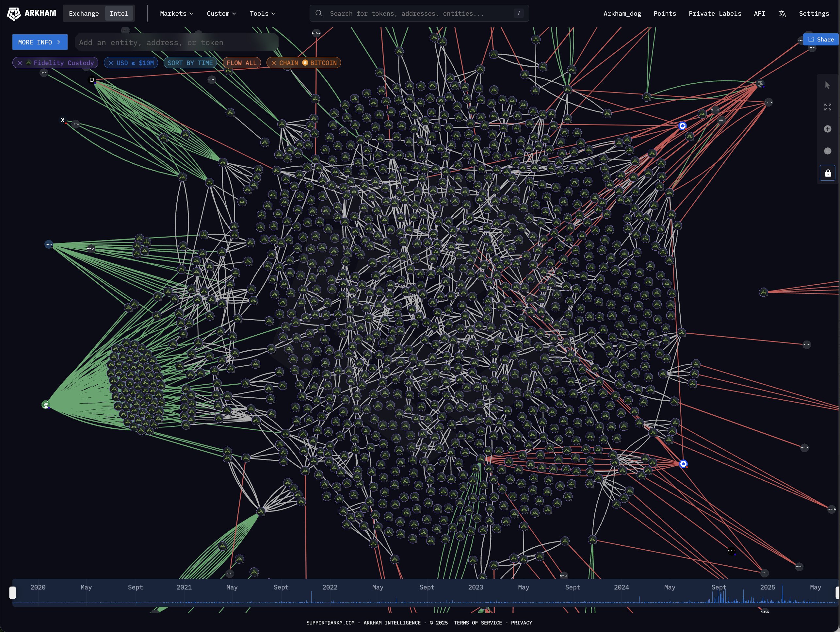Click the lower Coinbase node icon

pos(683,464)
